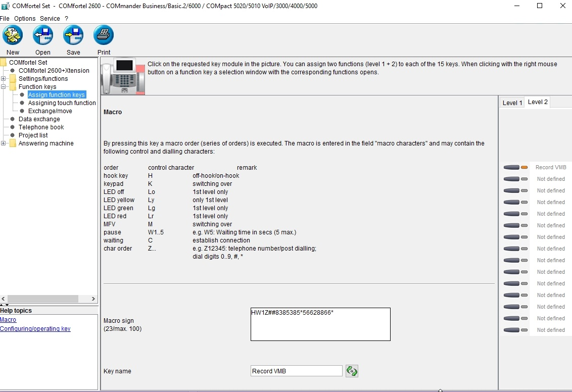Click the Open file toolbar icon
The width and height of the screenshot is (572, 392).
point(43,35)
